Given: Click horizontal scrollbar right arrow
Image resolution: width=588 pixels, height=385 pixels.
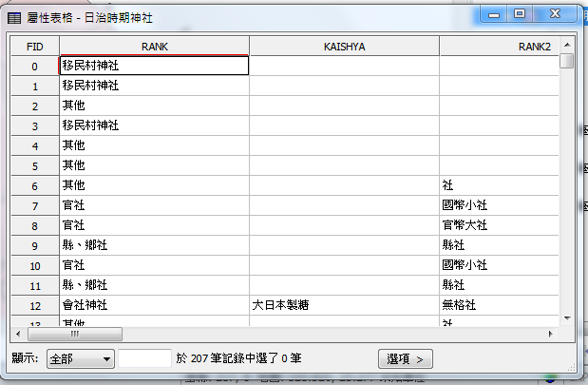Looking at the screenshot, I should coord(550,335).
